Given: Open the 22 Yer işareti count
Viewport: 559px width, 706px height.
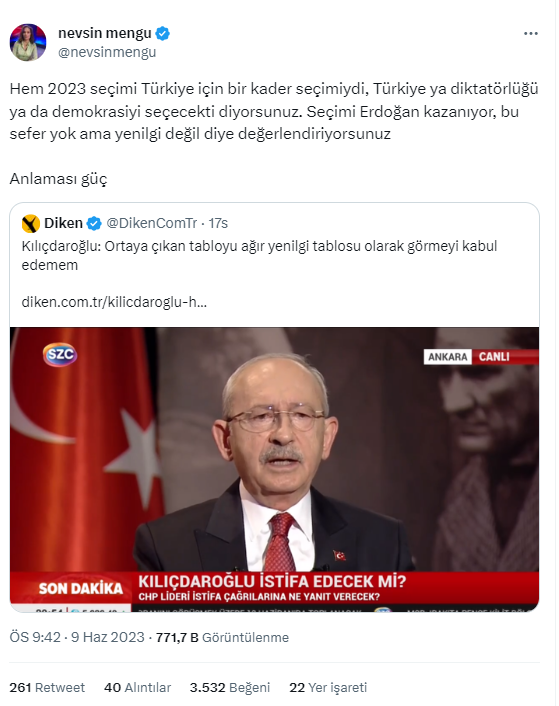Looking at the screenshot, I should point(328,688).
